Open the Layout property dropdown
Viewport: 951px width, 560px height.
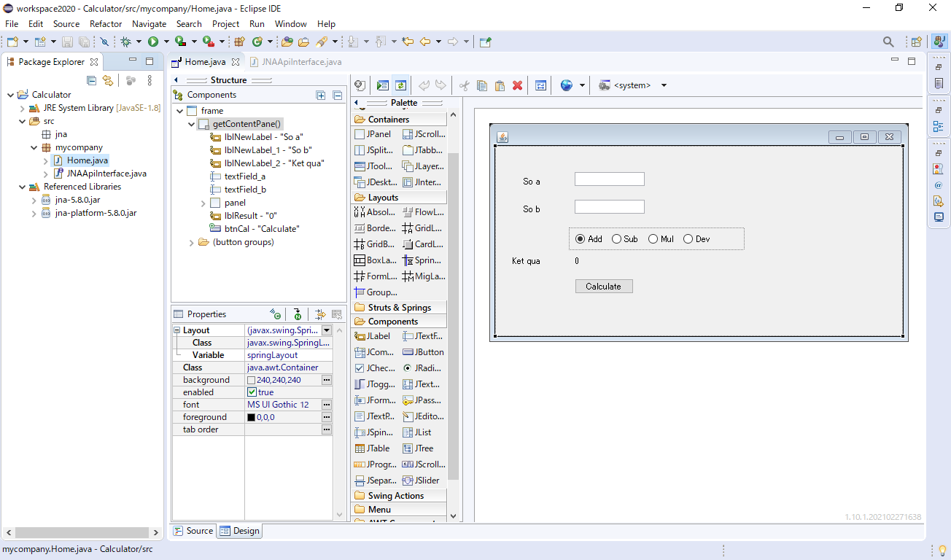point(326,330)
